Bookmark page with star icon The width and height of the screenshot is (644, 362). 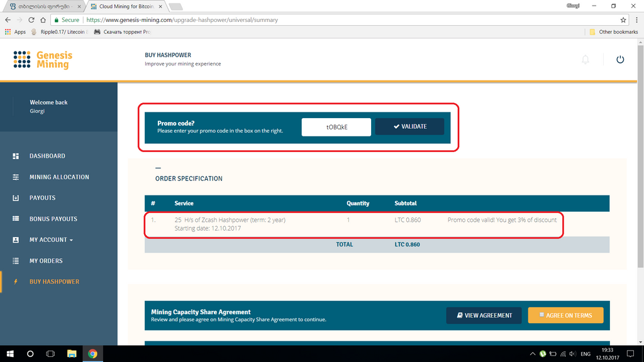click(623, 19)
